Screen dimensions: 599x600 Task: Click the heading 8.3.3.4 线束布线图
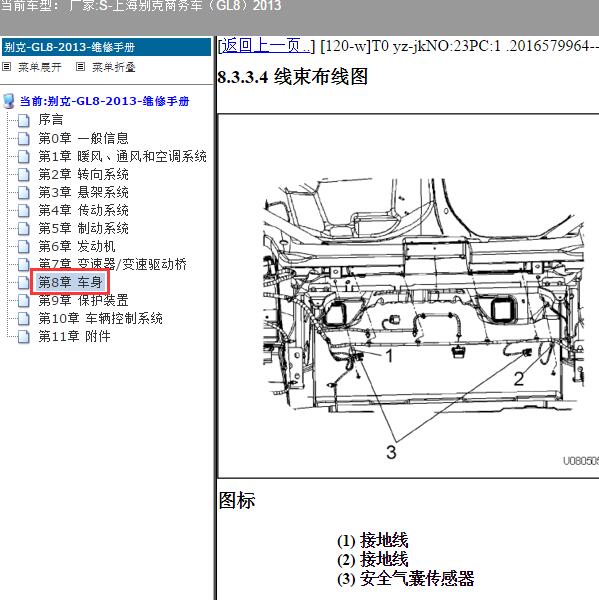(x=292, y=77)
